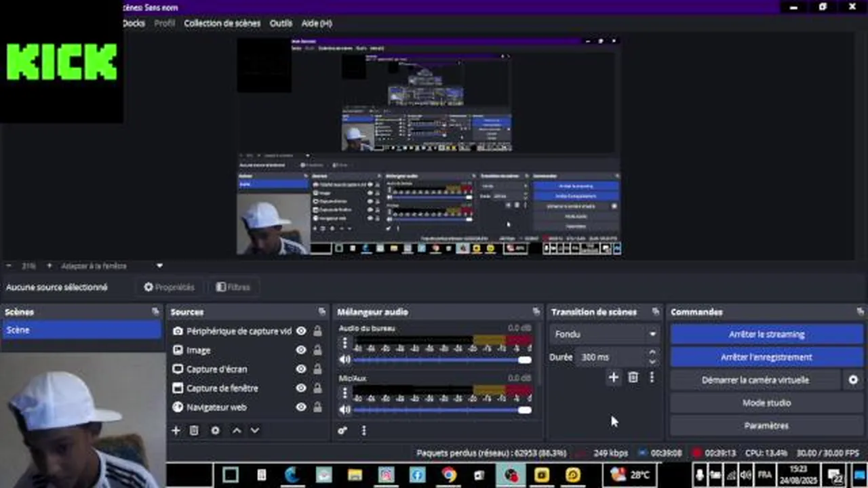Image resolution: width=868 pixels, height=488 pixels.
Task: Mute Mic/Aux with speaker icon
Action: [345, 409]
